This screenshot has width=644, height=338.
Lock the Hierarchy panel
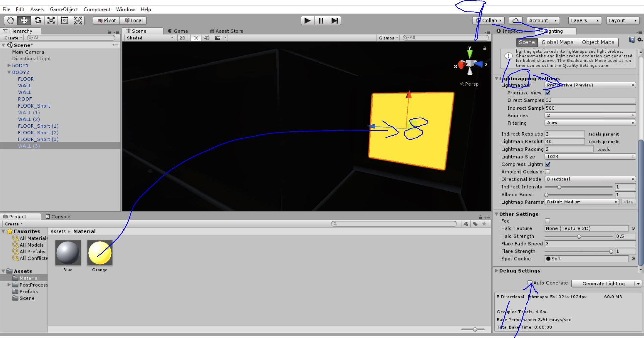pos(109,32)
